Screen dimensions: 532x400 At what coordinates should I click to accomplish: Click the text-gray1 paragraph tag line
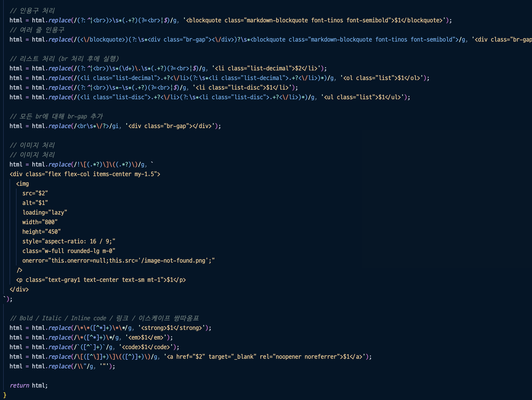pyautogui.click(x=101, y=280)
